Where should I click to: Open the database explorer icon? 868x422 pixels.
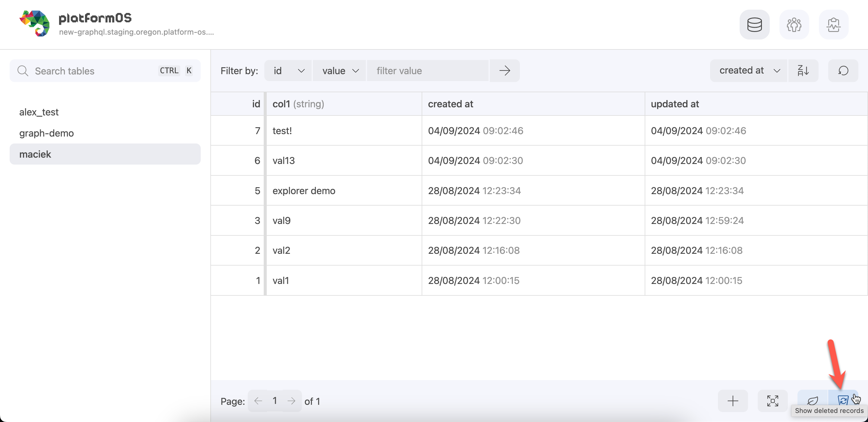pos(754,24)
